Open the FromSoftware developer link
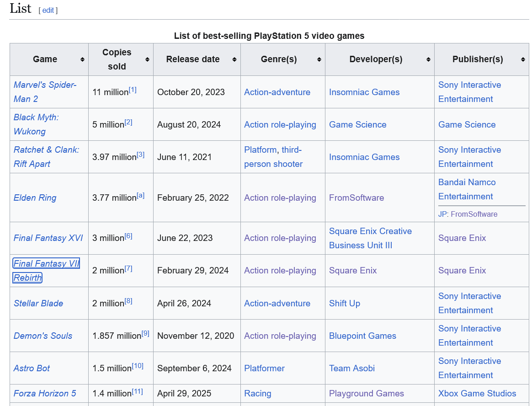 (x=356, y=198)
